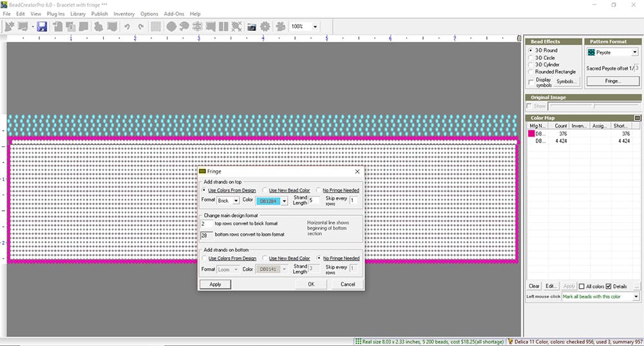Open top strands Format Brick dropdown
The width and height of the screenshot is (644, 346).
pos(236,201)
